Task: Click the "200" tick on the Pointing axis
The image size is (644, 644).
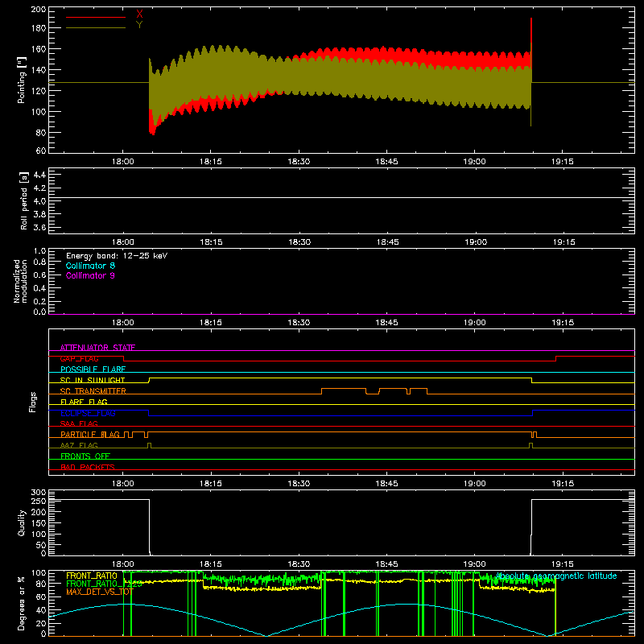Action: (38, 9)
